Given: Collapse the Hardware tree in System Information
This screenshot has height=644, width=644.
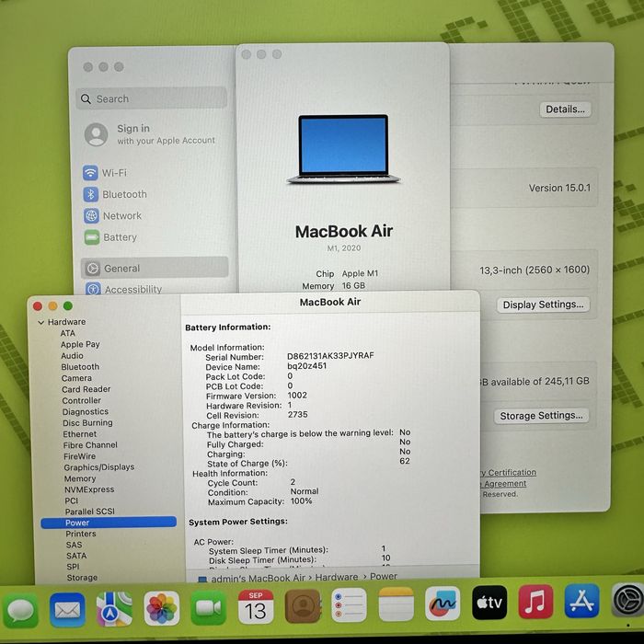Looking at the screenshot, I should click(x=41, y=322).
